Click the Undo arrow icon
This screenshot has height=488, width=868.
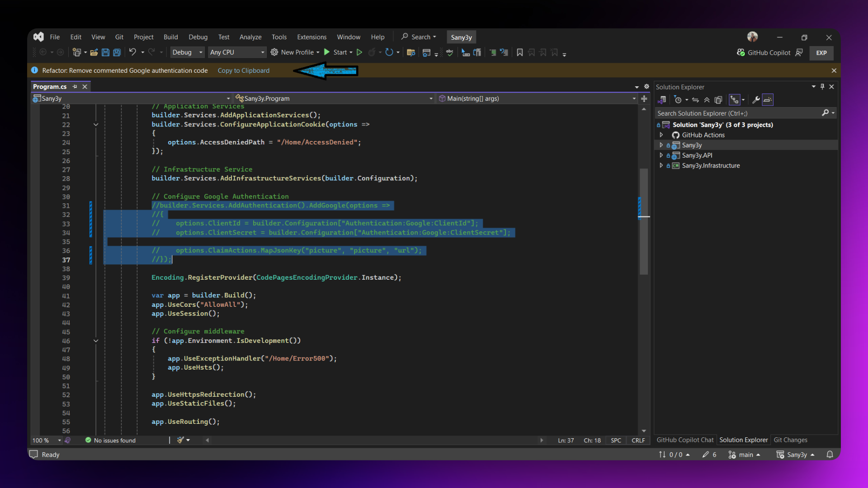click(132, 52)
